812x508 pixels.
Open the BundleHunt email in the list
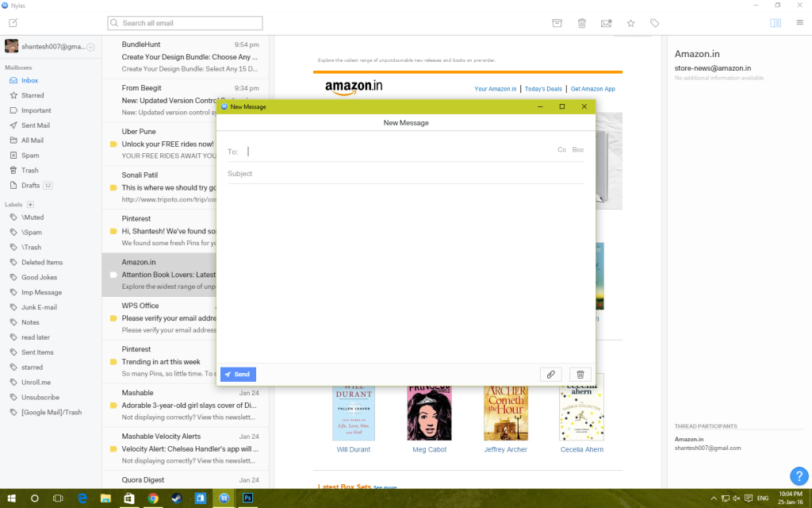(186, 56)
